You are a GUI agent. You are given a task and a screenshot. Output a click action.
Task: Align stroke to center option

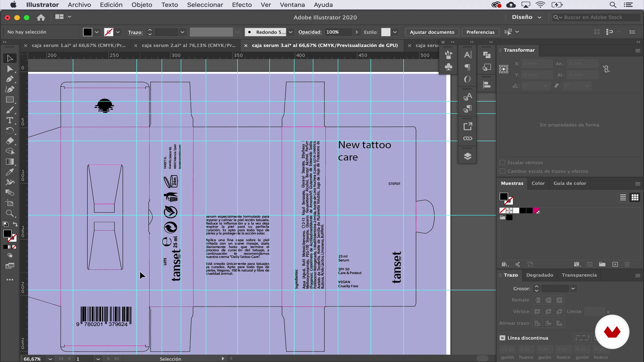[x=538, y=323]
